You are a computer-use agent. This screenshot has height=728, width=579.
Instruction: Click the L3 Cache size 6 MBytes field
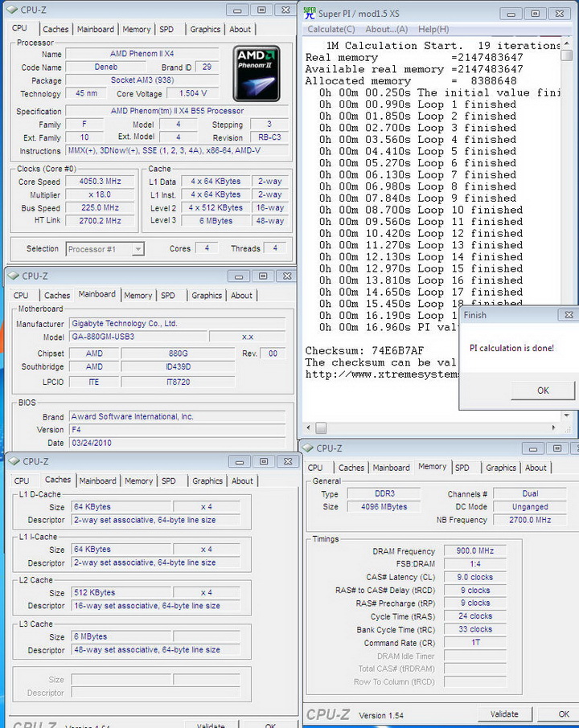coord(122,636)
